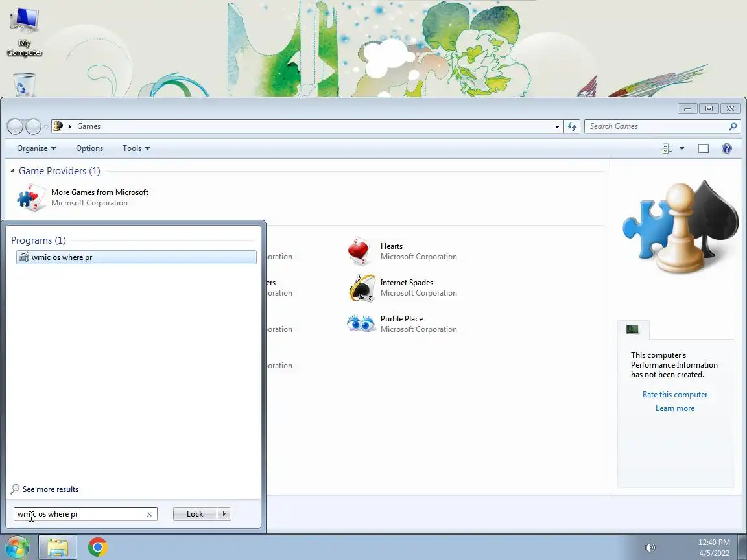The width and height of the screenshot is (747, 560).
Task: Open the view options dropdown arrow
Action: click(x=682, y=148)
